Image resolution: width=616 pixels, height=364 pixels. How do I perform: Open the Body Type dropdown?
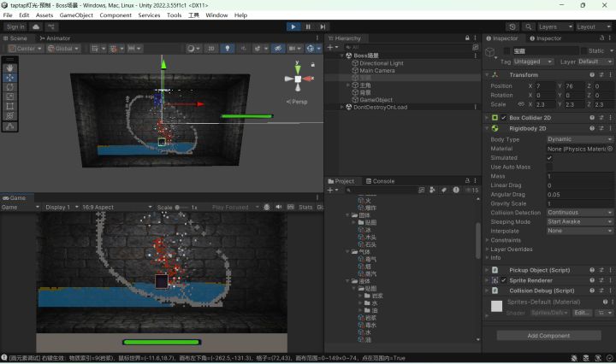(x=579, y=139)
